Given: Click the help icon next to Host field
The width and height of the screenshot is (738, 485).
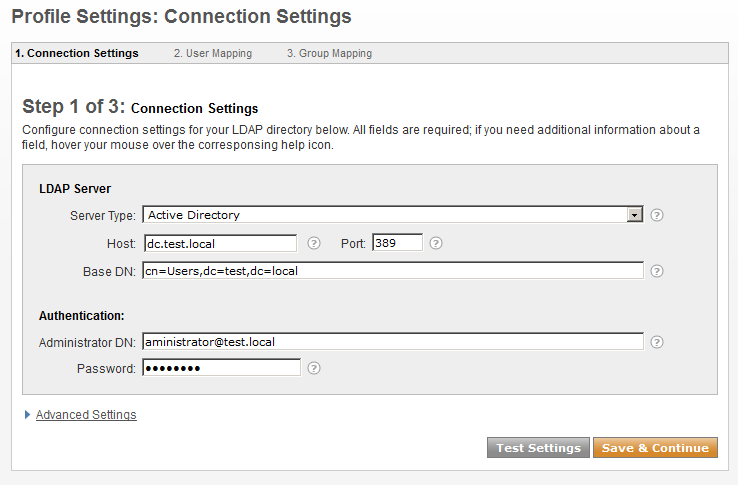Looking at the screenshot, I should (x=313, y=243).
